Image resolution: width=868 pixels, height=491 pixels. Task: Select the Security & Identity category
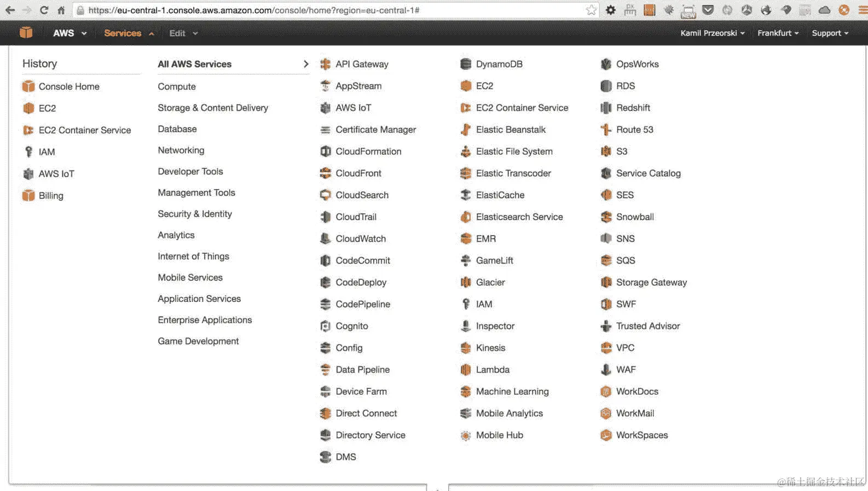pos(195,214)
